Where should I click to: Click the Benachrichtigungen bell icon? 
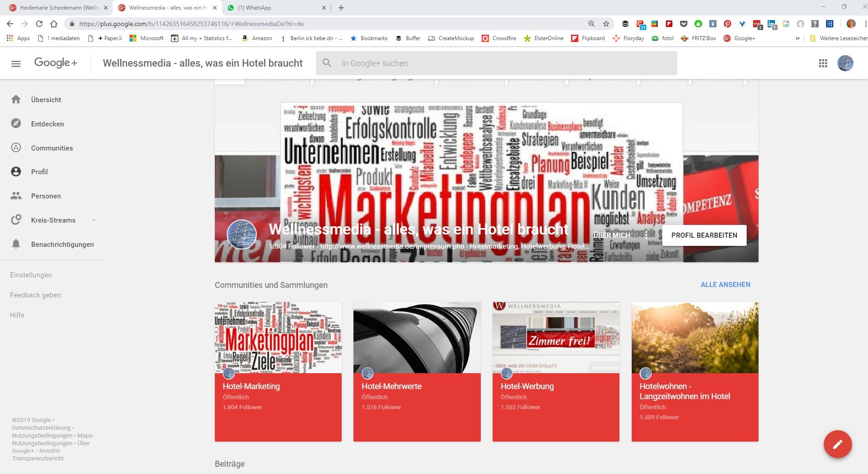[x=16, y=244]
